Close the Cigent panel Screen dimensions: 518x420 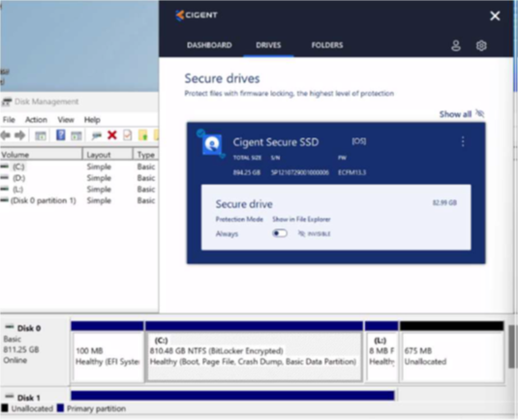[495, 15]
